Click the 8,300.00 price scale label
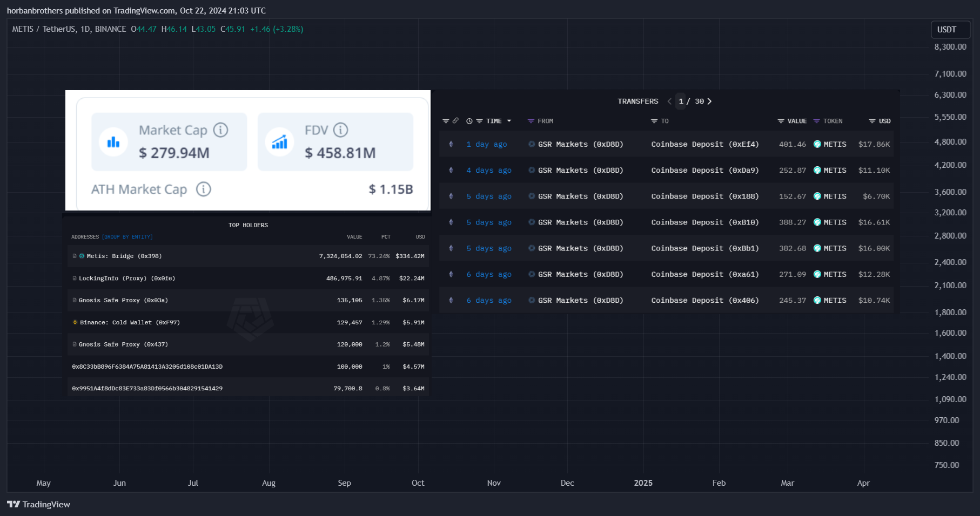This screenshot has width=980, height=516. (950, 47)
